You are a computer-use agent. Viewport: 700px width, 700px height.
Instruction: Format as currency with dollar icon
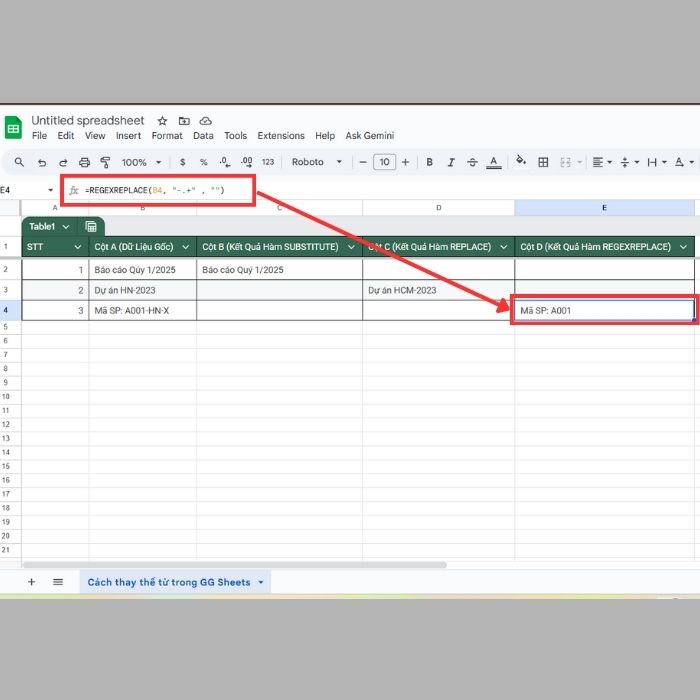point(183,162)
